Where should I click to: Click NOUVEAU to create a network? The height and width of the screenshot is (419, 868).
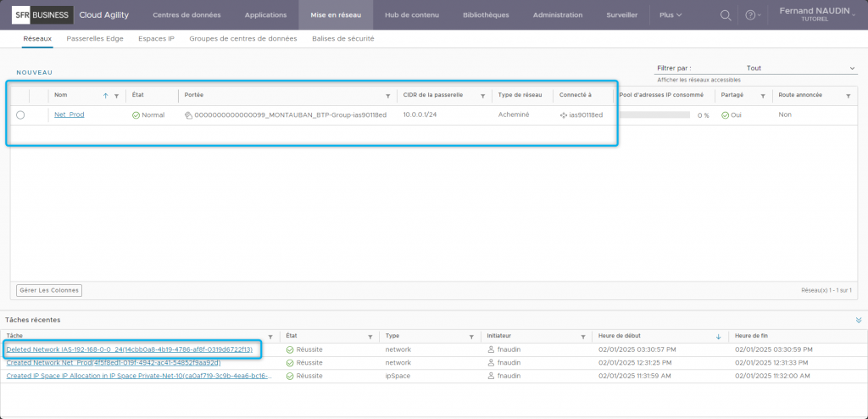click(34, 73)
